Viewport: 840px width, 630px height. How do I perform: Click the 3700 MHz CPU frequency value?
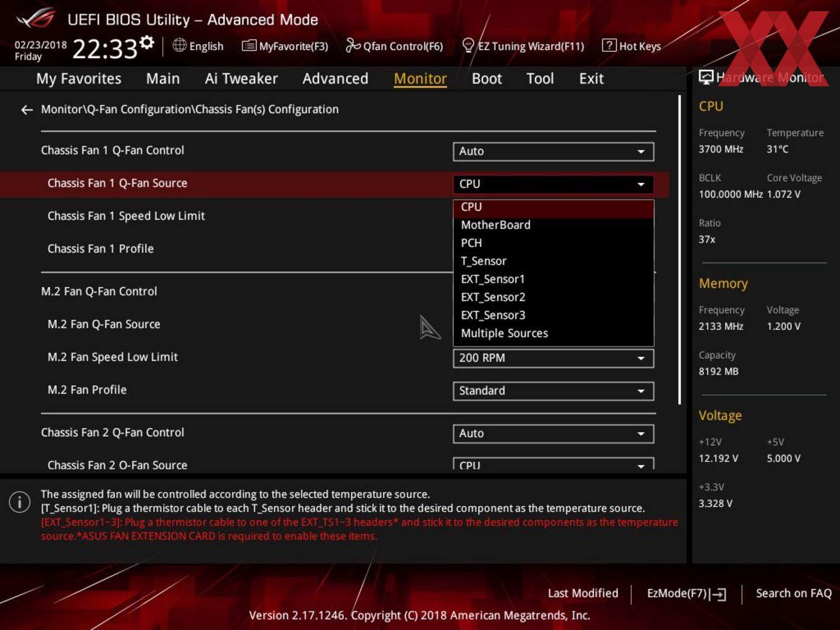721,149
